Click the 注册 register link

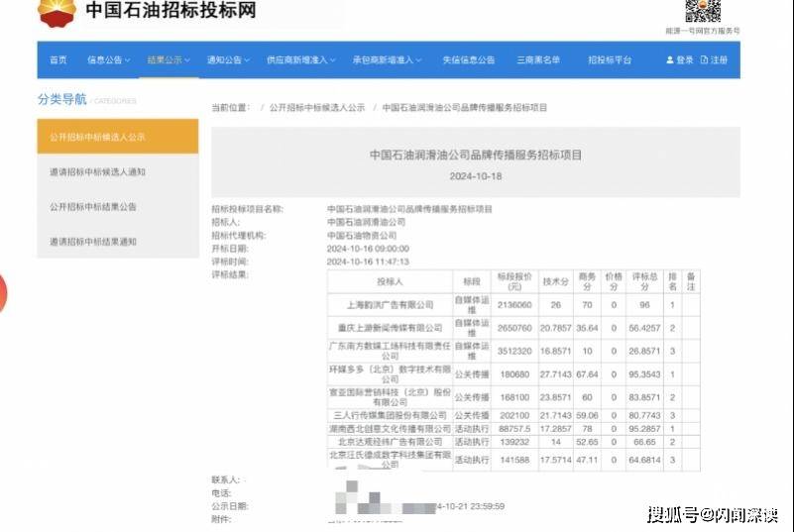(719, 59)
